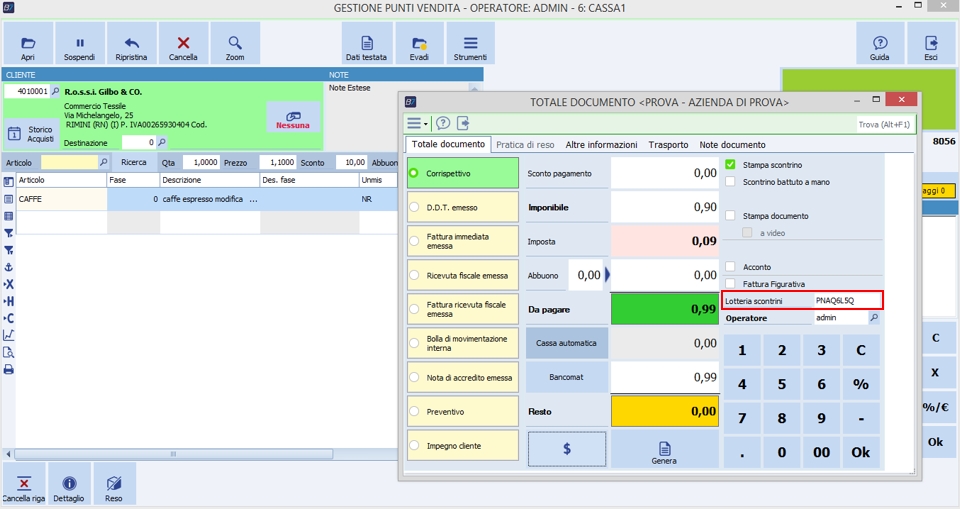The width and height of the screenshot is (960, 509).
Task: Open the Strumenti tools menu
Action: [x=470, y=44]
